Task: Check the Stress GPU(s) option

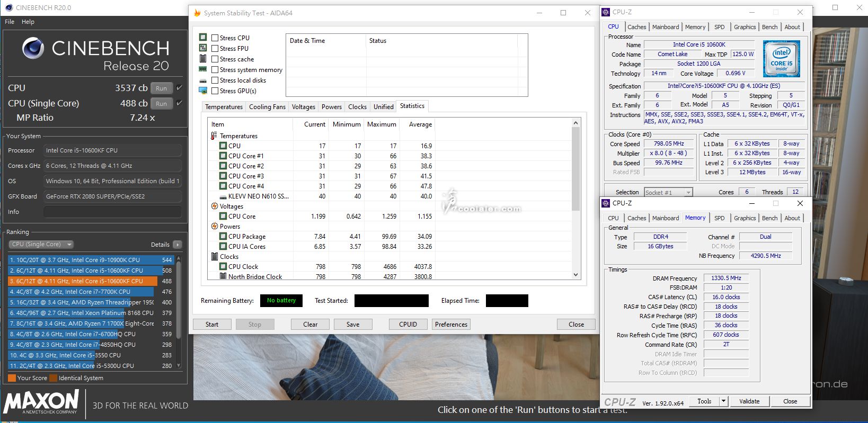Action: click(215, 91)
